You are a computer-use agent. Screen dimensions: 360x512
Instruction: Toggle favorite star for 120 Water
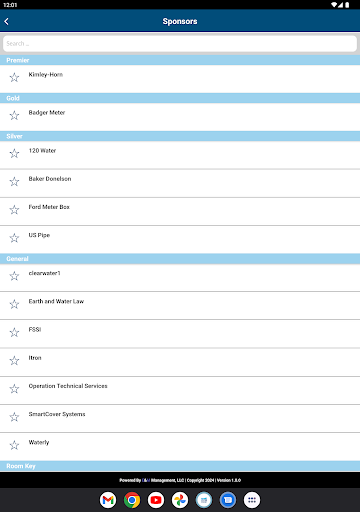[x=14, y=154]
